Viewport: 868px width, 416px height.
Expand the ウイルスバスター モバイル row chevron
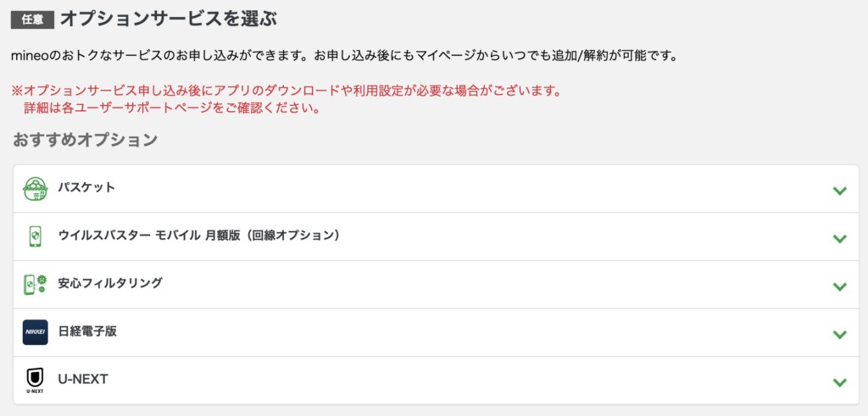pyautogui.click(x=840, y=238)
